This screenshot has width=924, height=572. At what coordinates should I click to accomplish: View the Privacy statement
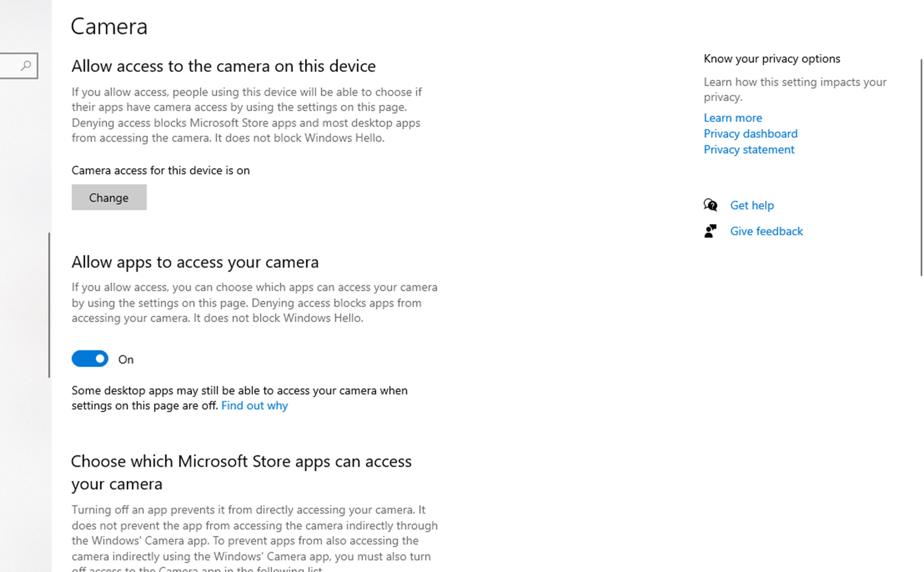coord(749,149)
